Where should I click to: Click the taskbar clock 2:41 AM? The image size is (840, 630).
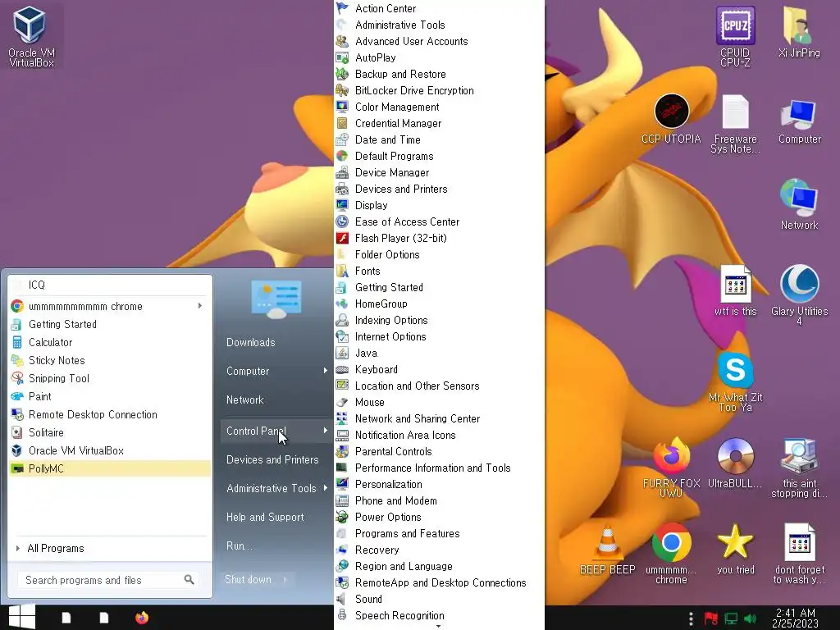[795, 618]
